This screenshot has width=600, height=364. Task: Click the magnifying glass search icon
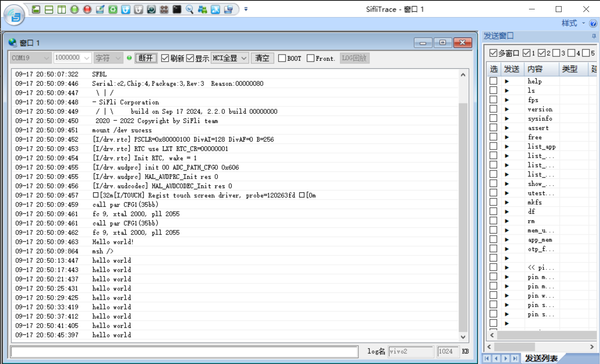click(x=190, y=9)
